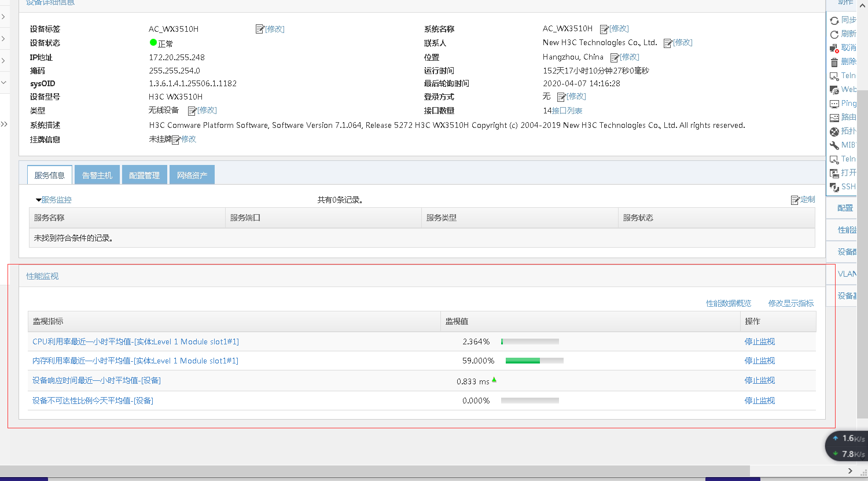Open the Web manager icon
Screen dimensions: 868x481
pyautogui.click(x=834, y=90)
